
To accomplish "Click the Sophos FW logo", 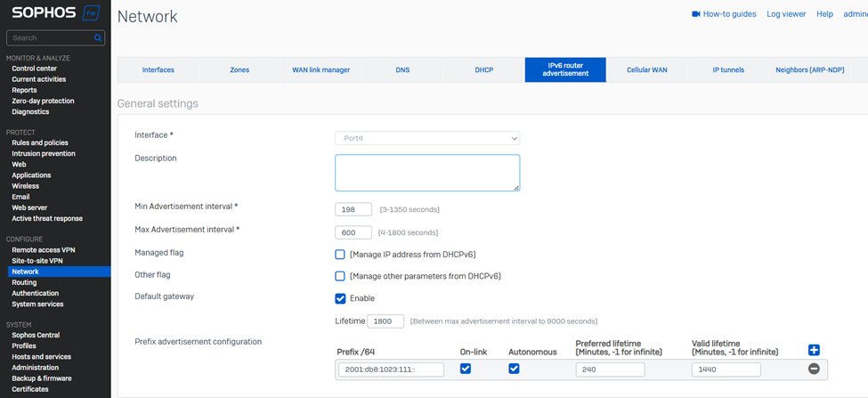I will click(55, 13).
